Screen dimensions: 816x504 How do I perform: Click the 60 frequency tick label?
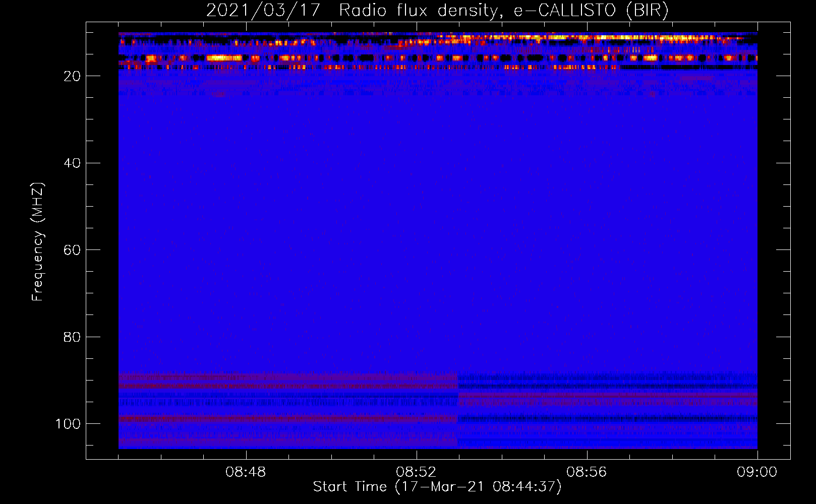(x=72, y=250)
